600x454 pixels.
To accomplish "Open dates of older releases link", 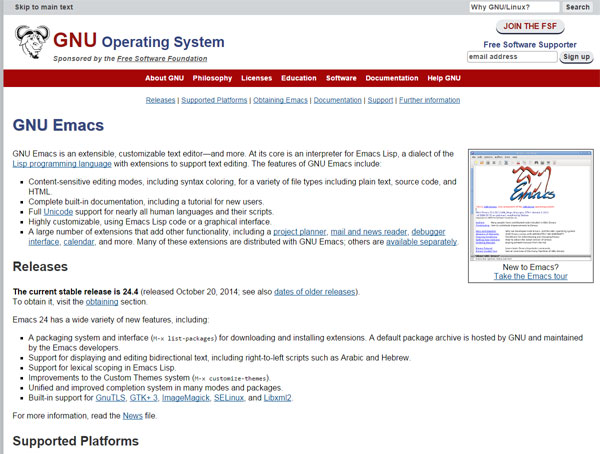I will [315, 292].
